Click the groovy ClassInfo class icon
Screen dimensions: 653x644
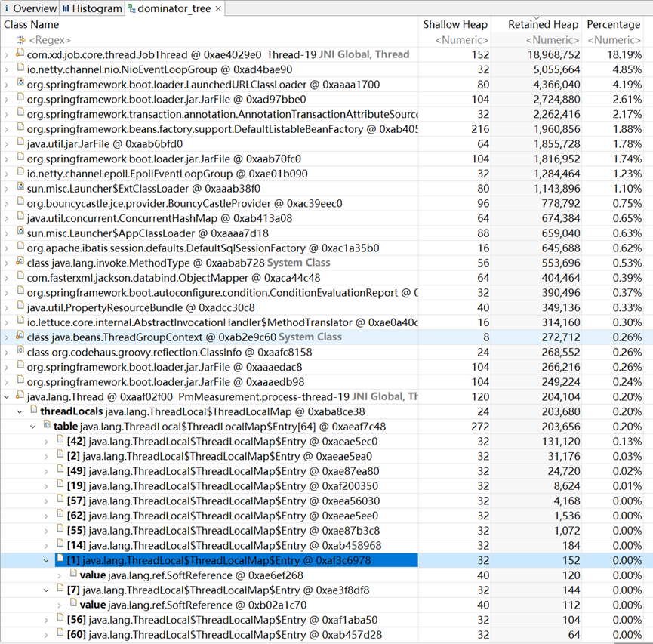20,350
